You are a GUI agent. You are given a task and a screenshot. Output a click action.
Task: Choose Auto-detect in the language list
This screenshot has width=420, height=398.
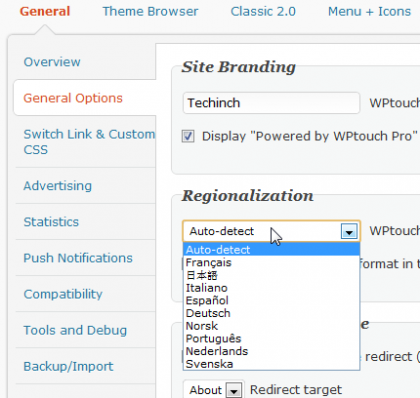point(271,250)
